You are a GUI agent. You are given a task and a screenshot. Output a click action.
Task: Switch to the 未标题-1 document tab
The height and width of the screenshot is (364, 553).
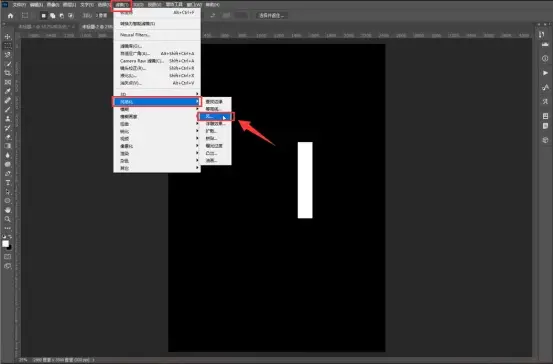46,27
